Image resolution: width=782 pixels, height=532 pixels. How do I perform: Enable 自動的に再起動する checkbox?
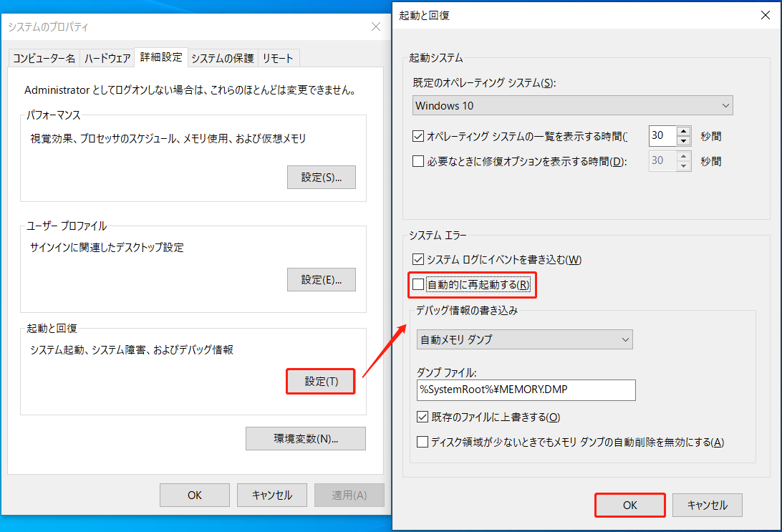(418, 285)
